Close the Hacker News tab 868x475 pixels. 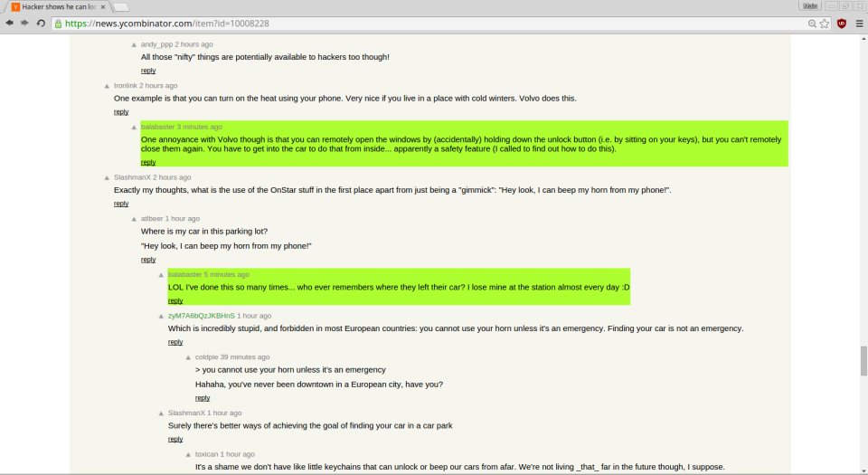(x=103, y=7)
